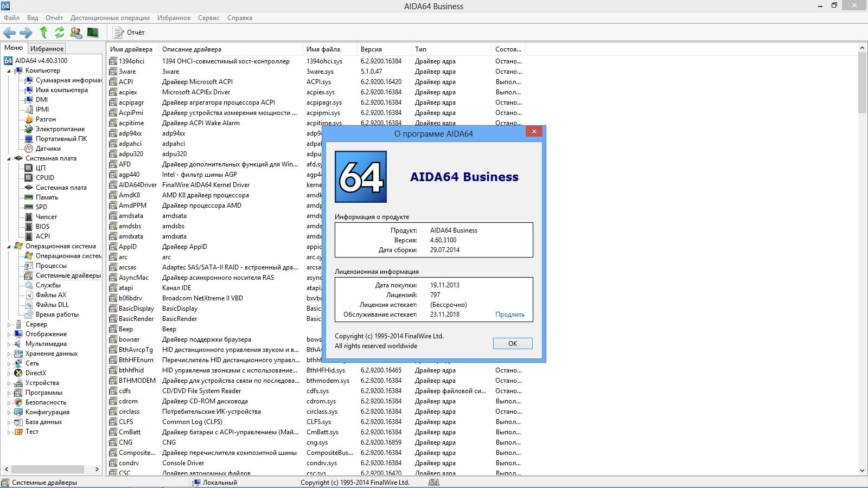
Task: Select the AIDA64Driver row in the list
Action: point(138,185)
